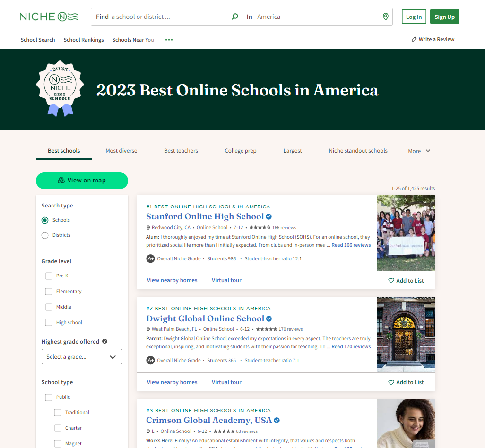Image resolution: width=485 pixels, height=448 pixels.
Task: Click the location pin icon in search bar
Action: [x=385, y=17]
